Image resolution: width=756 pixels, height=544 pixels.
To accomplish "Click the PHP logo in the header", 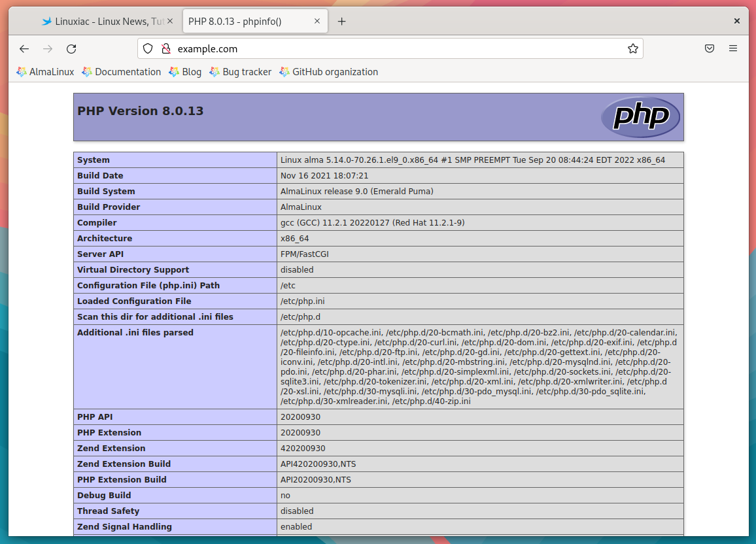I will 640,116.
